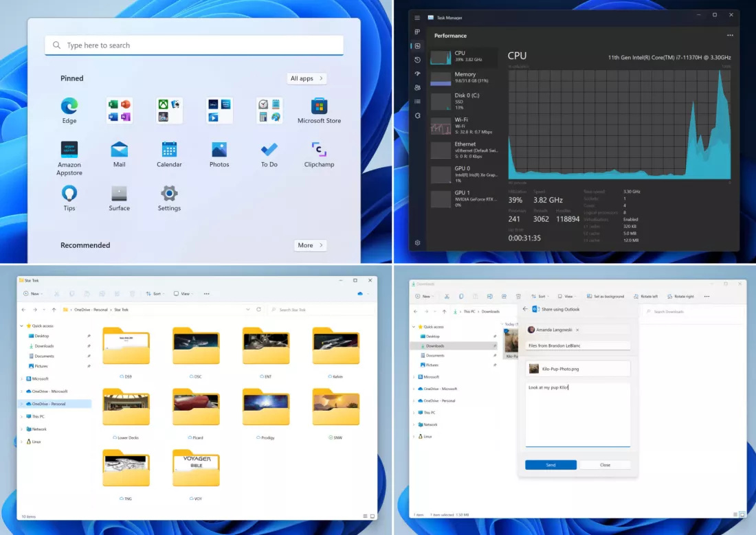
Task: Switch to large icons view in Star Trek status bar
Action: coord(373,516)
